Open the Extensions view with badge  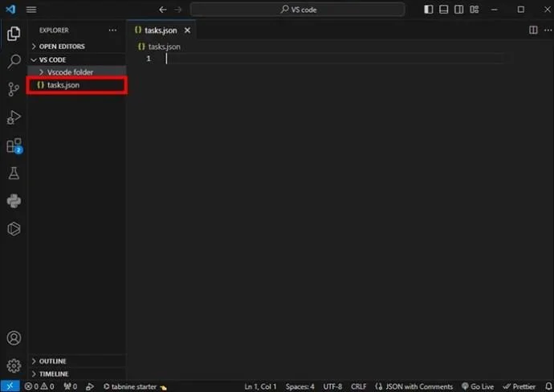coord(14,145)
